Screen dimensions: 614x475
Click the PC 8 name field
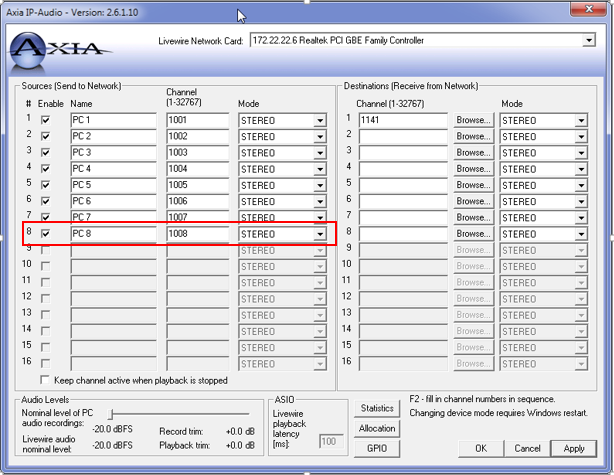114,234
